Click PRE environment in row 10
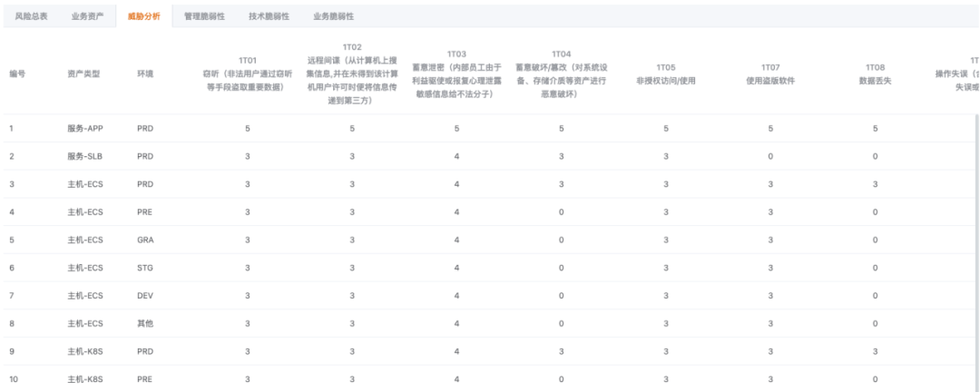 144,379
